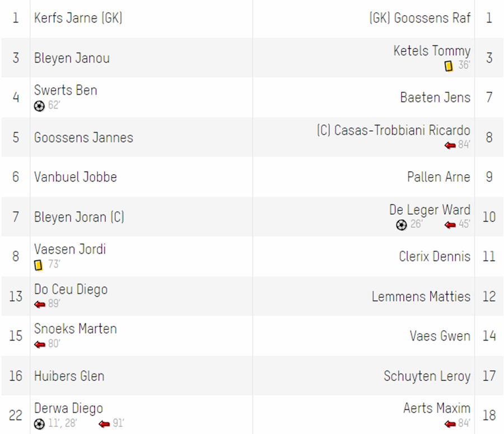The image size is (504, 434).
Task: Select player Bleyen Janou
Action: click(72, 58)
